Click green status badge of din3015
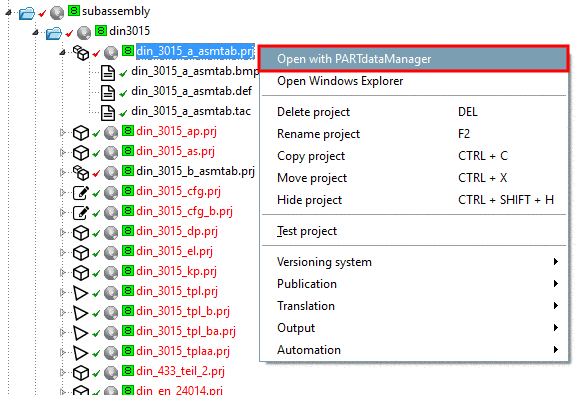Screen dimensions: 583x395 point(101,30)
